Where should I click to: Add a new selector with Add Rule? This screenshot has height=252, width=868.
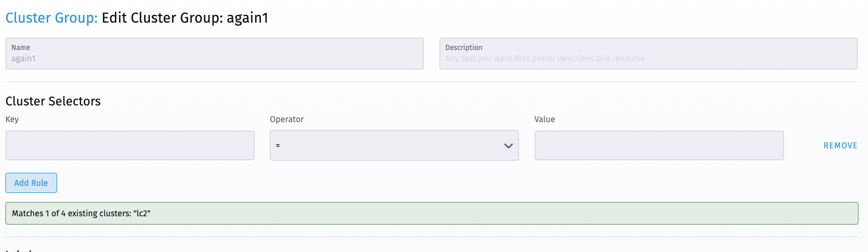[31, 183]
